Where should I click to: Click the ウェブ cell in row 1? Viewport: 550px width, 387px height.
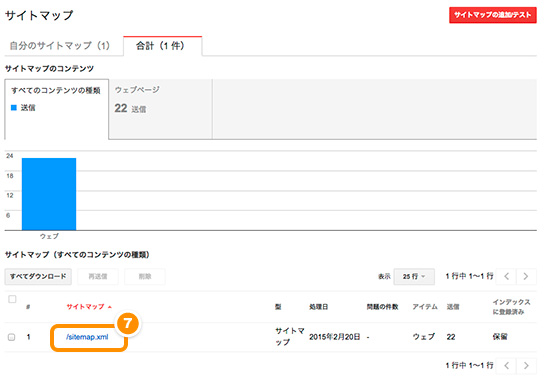pos(423,337)
